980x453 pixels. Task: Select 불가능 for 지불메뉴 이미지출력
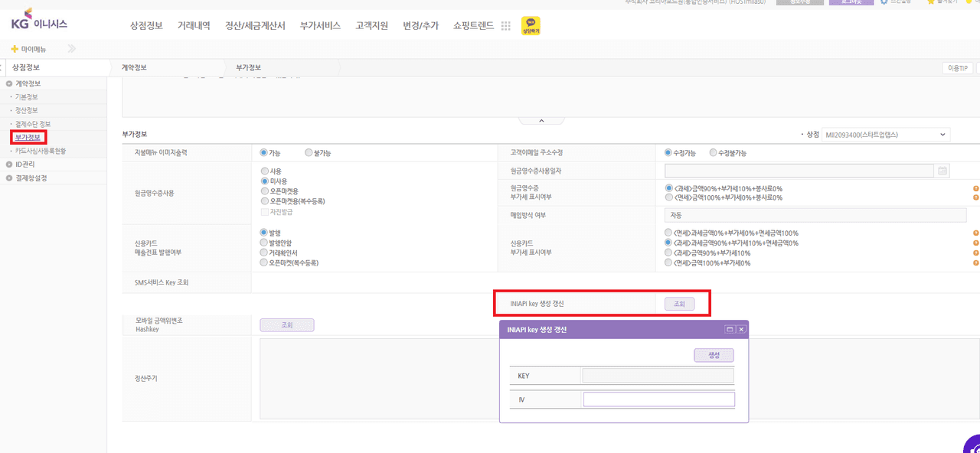309,153
